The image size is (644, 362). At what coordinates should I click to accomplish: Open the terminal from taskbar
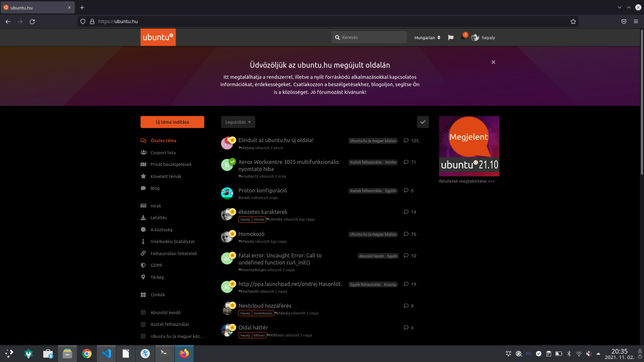[165, 353]
